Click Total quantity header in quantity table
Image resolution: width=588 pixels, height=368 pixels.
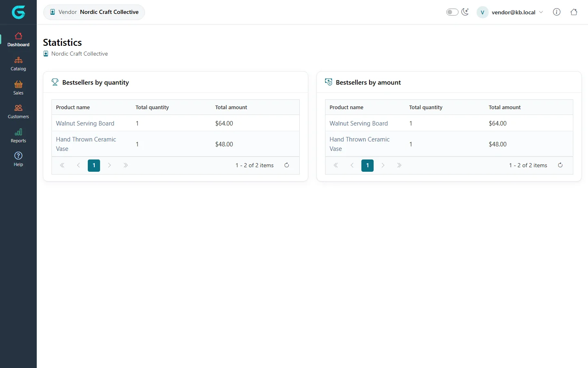(x=152, y=107)
